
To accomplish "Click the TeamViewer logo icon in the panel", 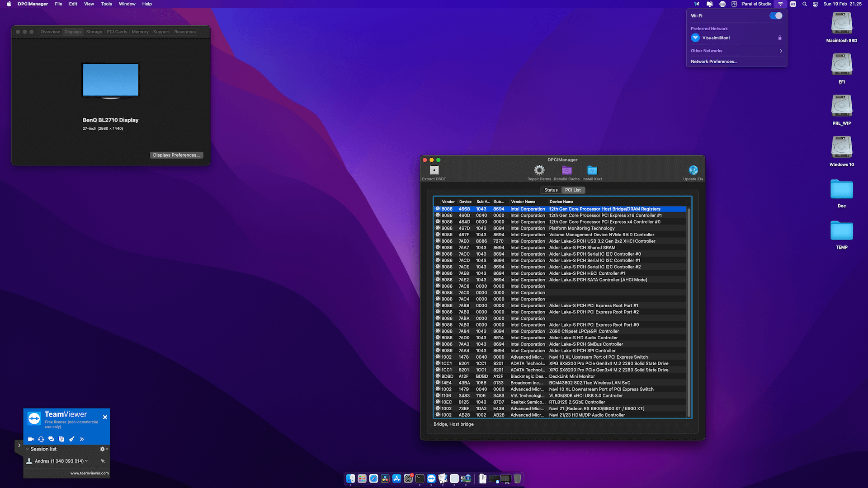I will click(34, 419).
